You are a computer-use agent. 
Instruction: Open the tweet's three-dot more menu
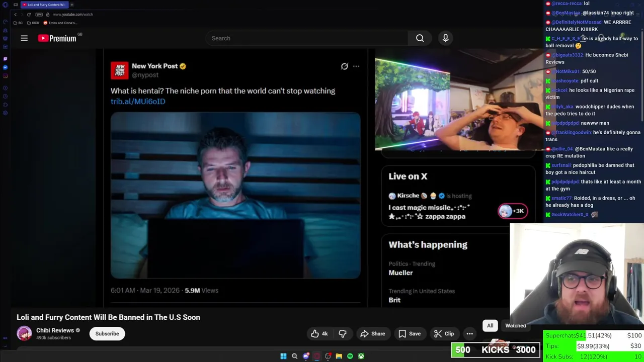356,66
